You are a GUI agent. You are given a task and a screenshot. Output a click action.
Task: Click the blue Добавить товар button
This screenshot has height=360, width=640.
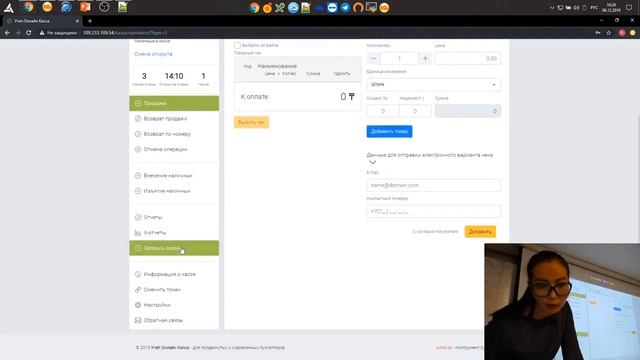click(x=389, y=131)
